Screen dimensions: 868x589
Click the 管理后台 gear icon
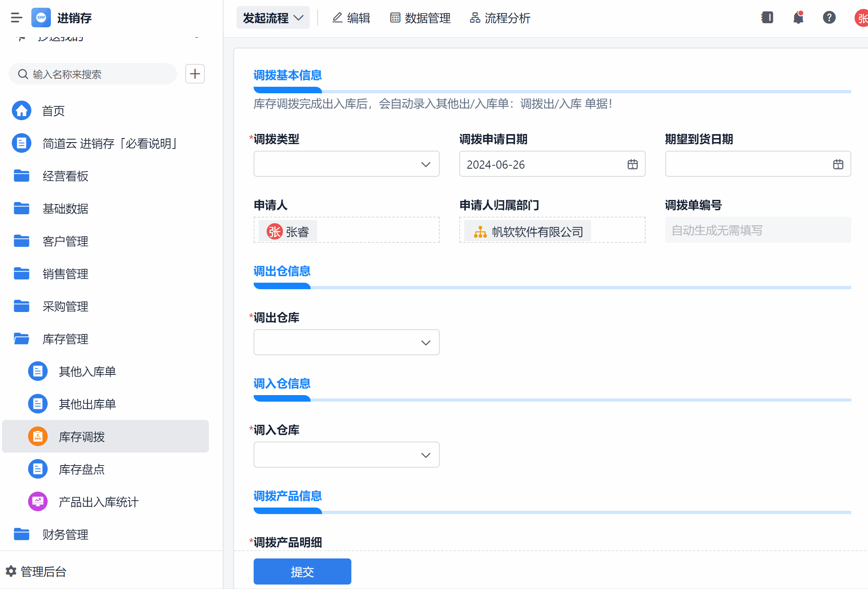[11, 571]
